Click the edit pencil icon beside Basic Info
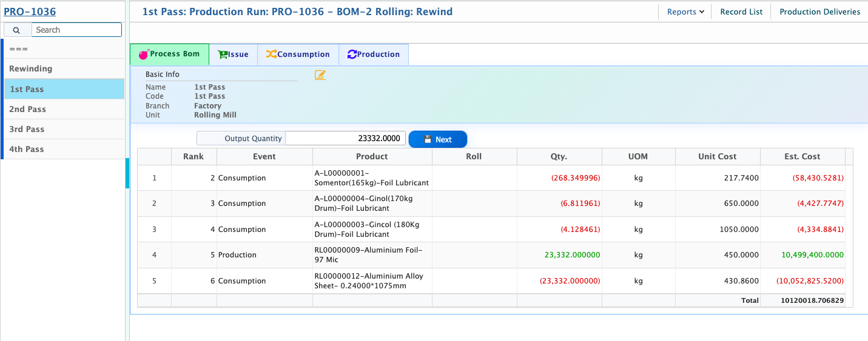The width and height of the screenshot is (868, 341). (x=320, y=75)
